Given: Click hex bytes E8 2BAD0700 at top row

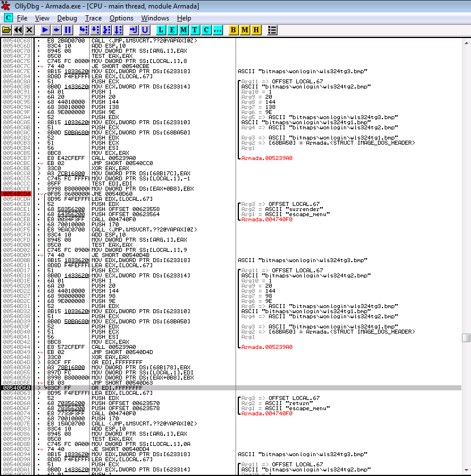Looking at the screenshot, I should pos(66,41).
